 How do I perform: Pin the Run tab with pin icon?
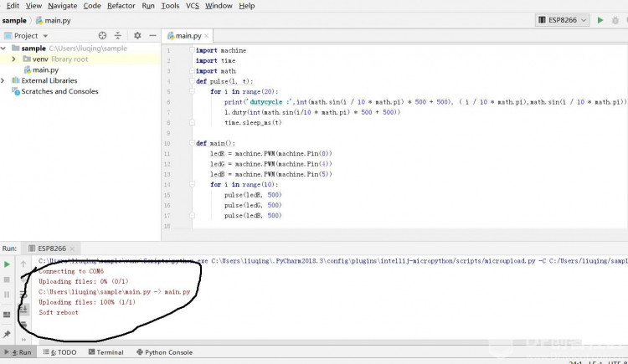click(x=7, y=334)
